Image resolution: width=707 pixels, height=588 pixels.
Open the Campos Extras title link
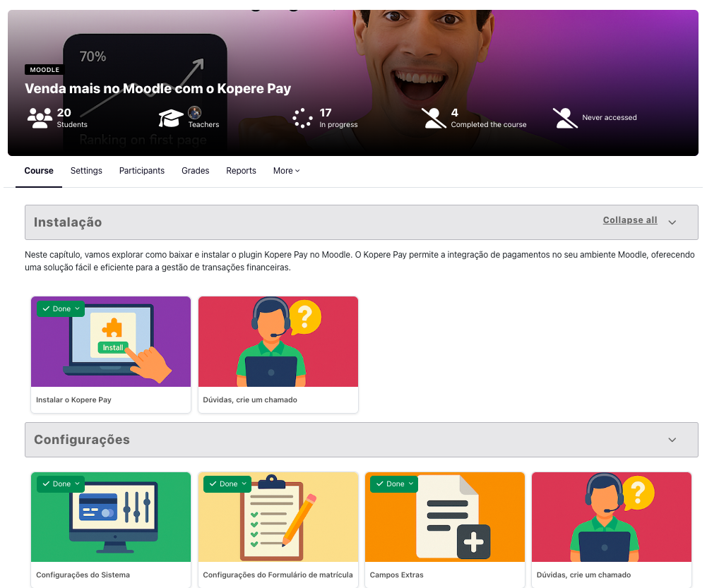[396, 575]
